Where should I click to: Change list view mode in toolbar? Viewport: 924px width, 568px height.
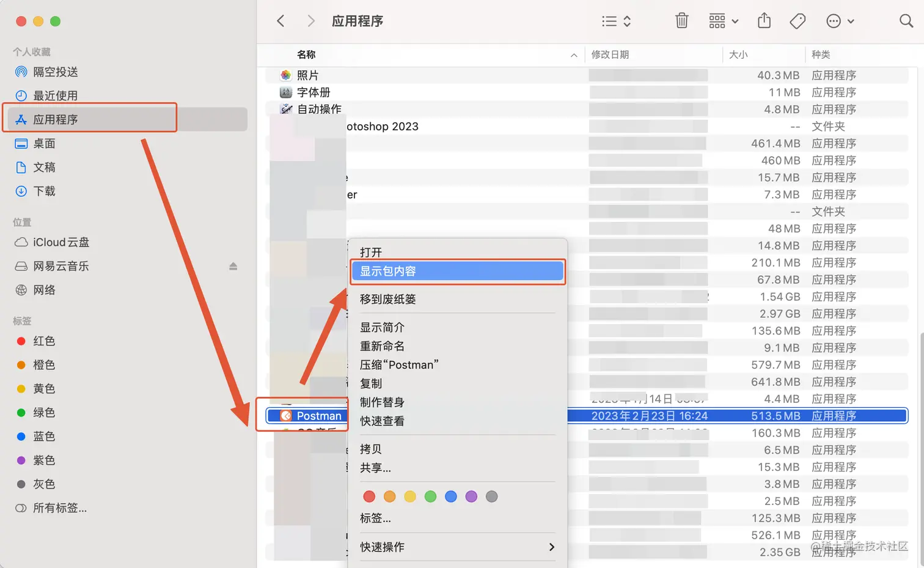(616, 21)
